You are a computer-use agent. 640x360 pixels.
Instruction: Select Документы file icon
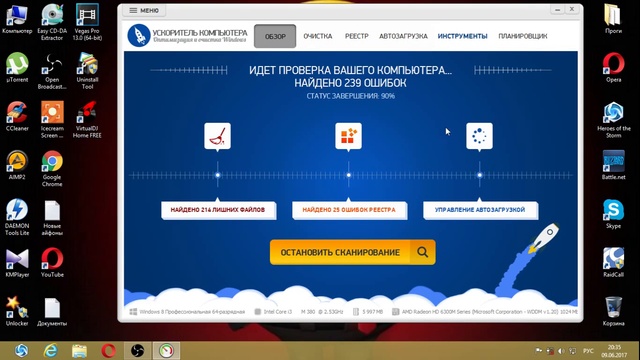tap(52, 312)
